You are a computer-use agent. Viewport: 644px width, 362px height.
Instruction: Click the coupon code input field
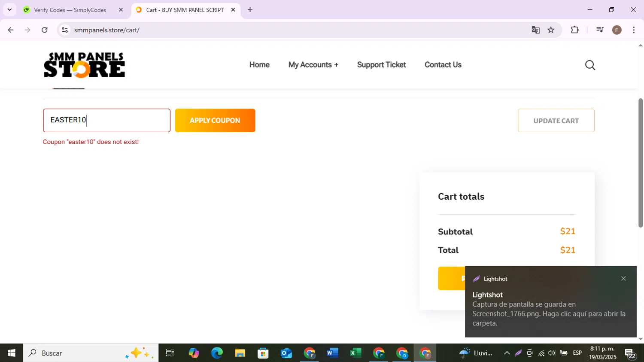[x=106, y=120]
